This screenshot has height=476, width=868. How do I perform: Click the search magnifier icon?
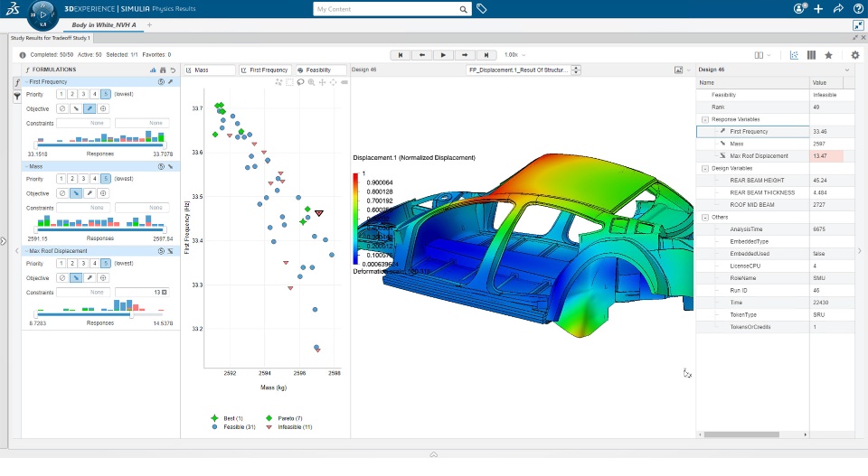click(x=463, y=9)
